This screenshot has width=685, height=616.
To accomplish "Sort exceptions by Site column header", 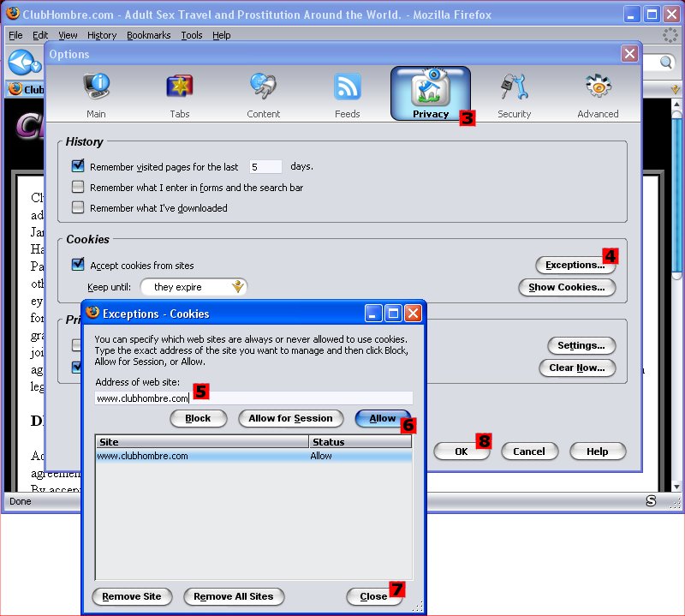I will [202, 441].
